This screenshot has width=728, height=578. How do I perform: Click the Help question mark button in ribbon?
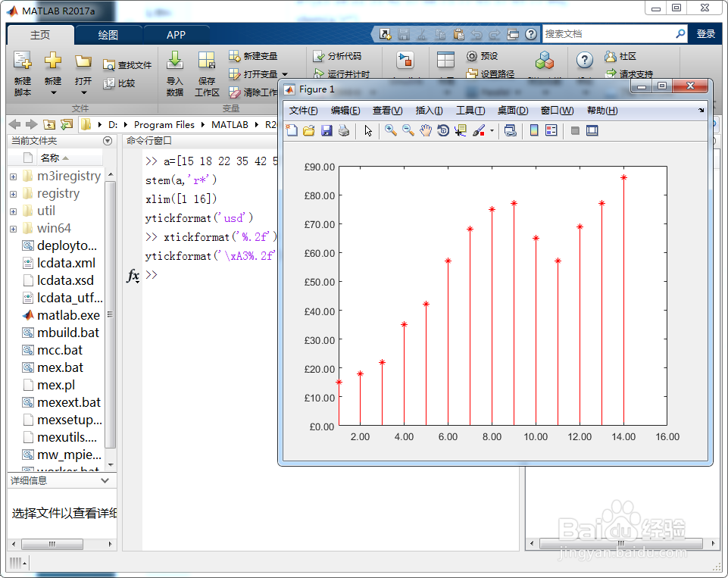tap(585, 61)
